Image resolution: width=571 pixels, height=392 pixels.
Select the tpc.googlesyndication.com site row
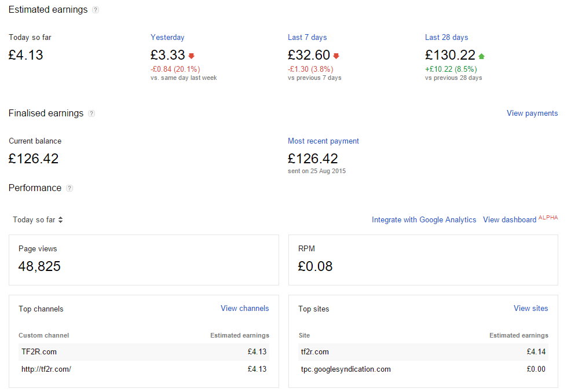423,369
